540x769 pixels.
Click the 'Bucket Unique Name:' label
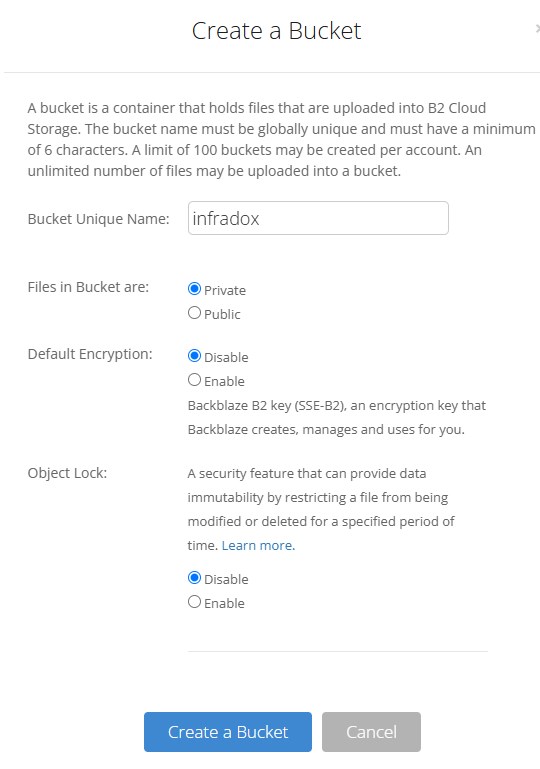coord(99,219)
